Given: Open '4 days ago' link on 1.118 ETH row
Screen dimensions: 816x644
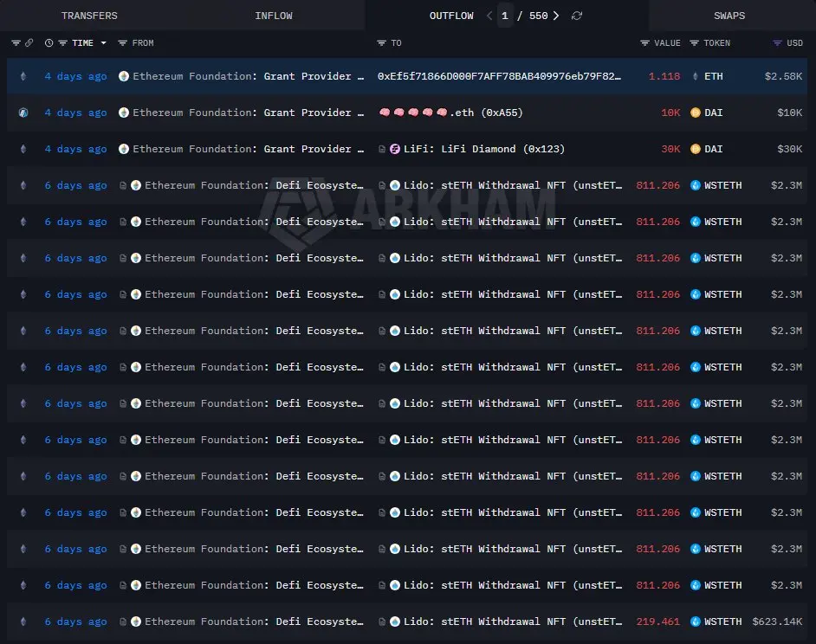Looking at the screenshot, I should 76,76.
